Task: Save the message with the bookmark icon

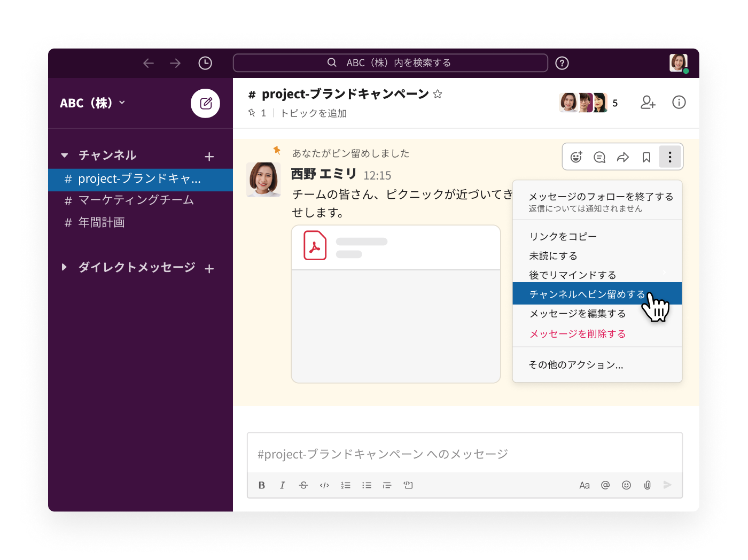Action: click(x=646, y=157)
